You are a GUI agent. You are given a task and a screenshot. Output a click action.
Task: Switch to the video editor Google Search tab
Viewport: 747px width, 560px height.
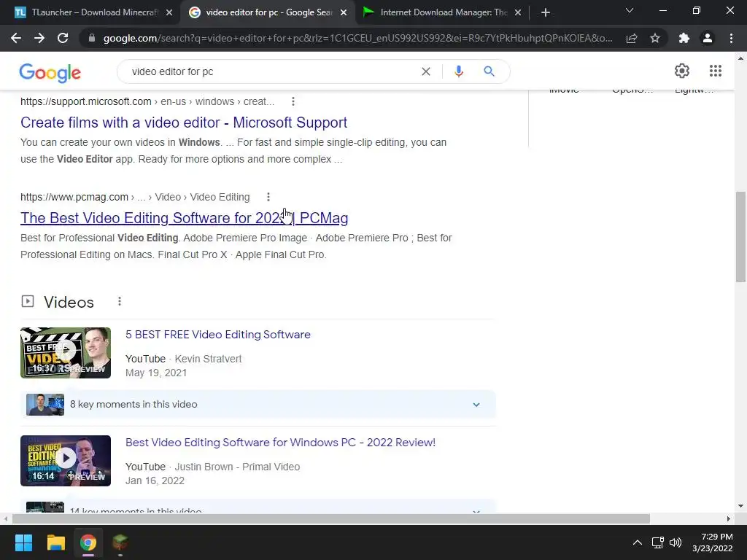[x=267, y=13]
